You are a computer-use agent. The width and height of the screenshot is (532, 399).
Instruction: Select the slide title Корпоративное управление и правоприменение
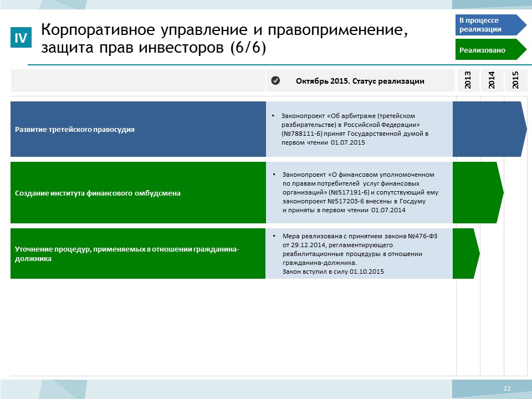(x=224, y=38)
